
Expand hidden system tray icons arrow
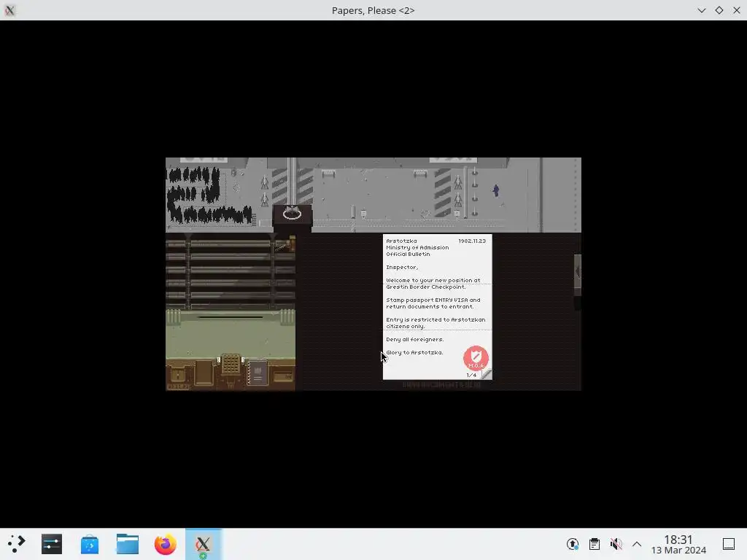tap(637, 544)
